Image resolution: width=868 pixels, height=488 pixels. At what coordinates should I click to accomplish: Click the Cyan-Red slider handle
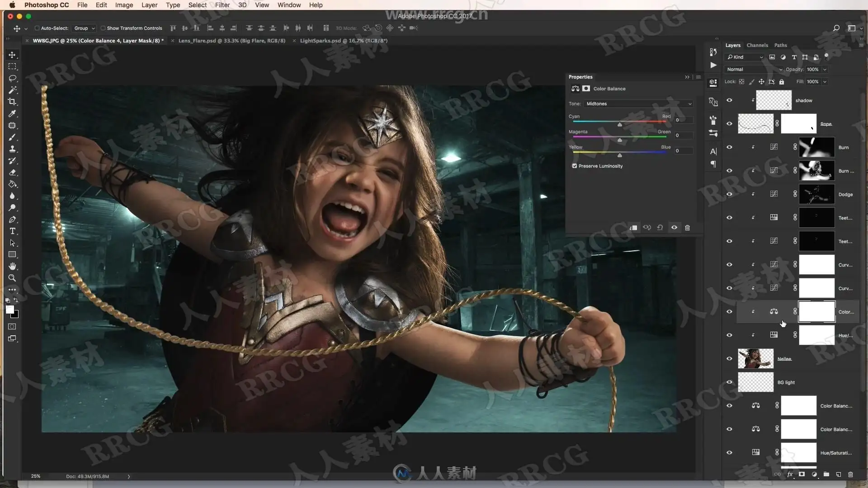(x=620, y=124)
